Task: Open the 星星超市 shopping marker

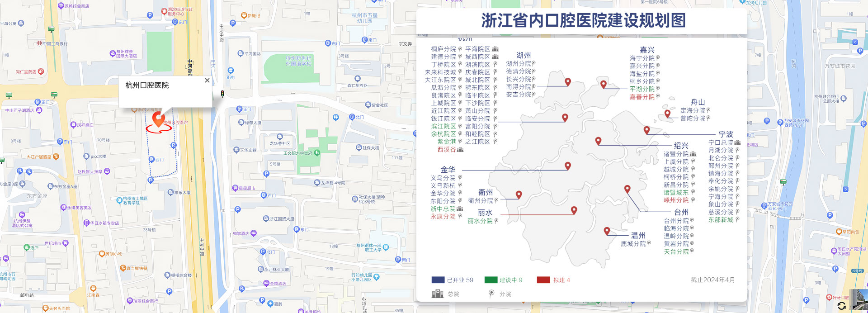Action: (x=235, y=188)
